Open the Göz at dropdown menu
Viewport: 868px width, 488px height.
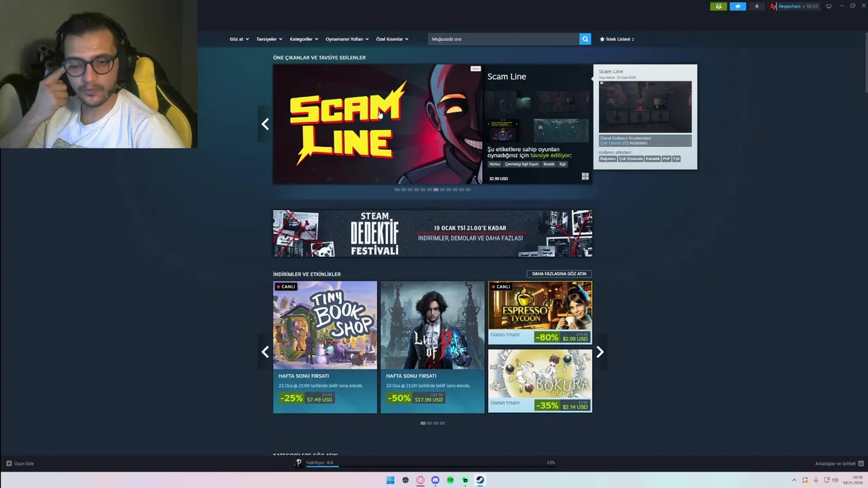(x=239, y=39)
